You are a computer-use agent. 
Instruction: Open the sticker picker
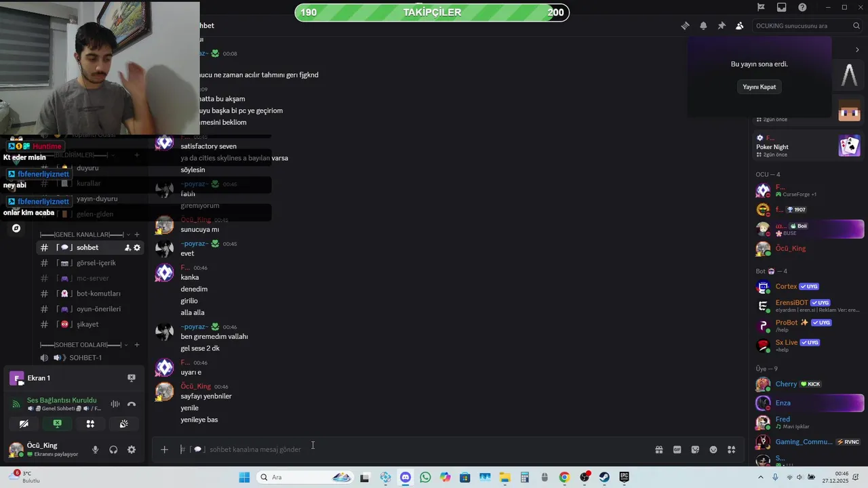(695, 449)
